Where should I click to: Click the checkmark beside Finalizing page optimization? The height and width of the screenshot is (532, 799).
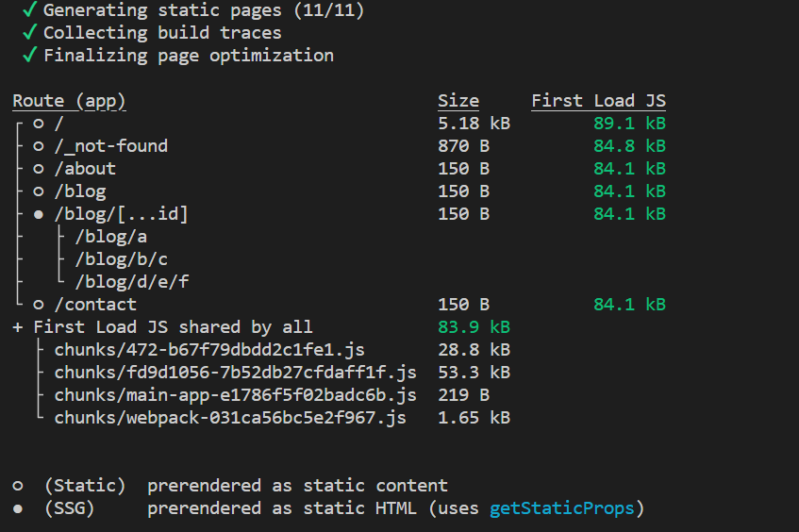[x=29, y=55]
